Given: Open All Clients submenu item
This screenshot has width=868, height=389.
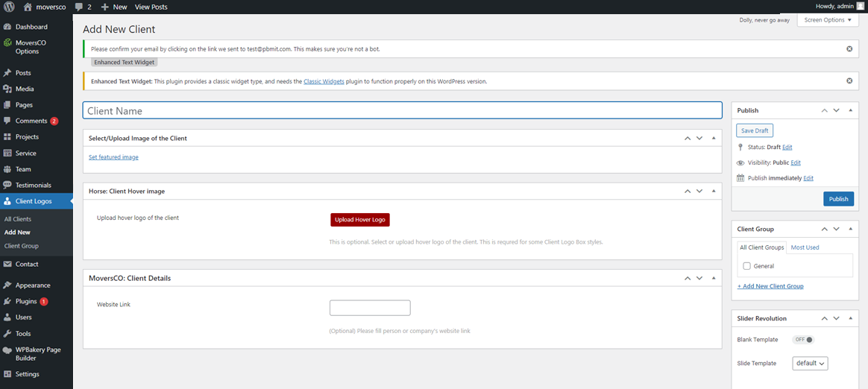Looking at the screenshot, I should click(18, 219).
